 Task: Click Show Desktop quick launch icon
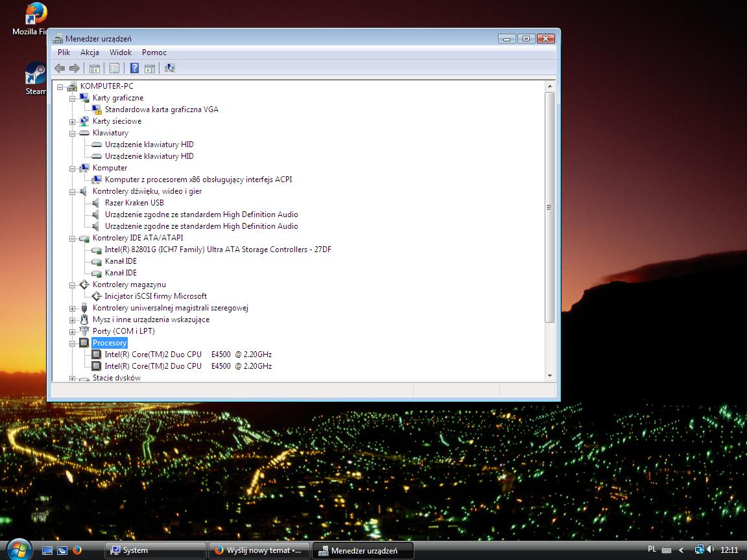click(x=47, y=550)
